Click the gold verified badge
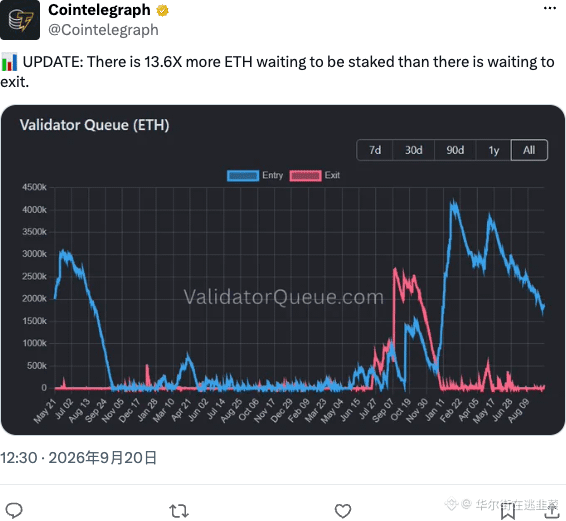Image resolution: width=566 pixels, height=521 pixels. coord(162,10)
